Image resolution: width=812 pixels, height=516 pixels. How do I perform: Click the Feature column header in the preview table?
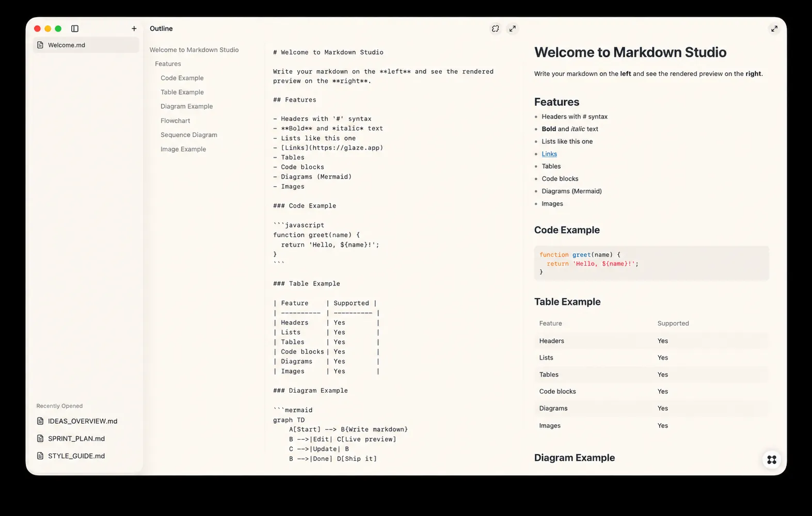(x=550, y=324)
